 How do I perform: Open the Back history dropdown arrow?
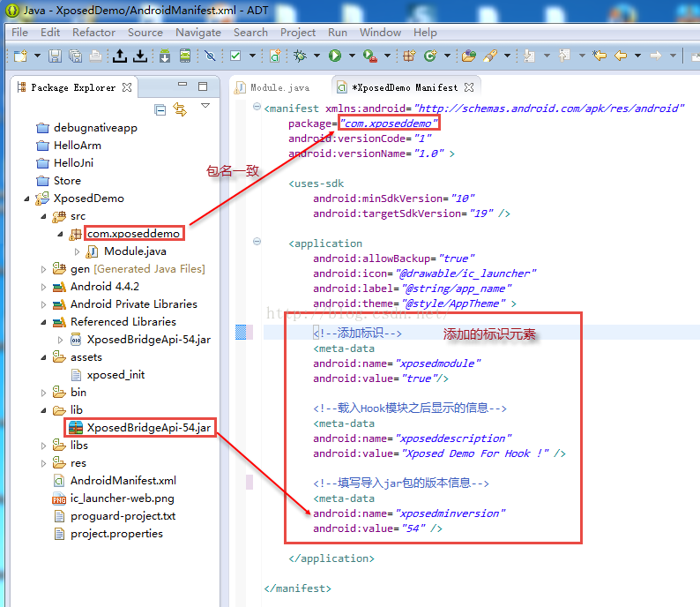(637, 56)
